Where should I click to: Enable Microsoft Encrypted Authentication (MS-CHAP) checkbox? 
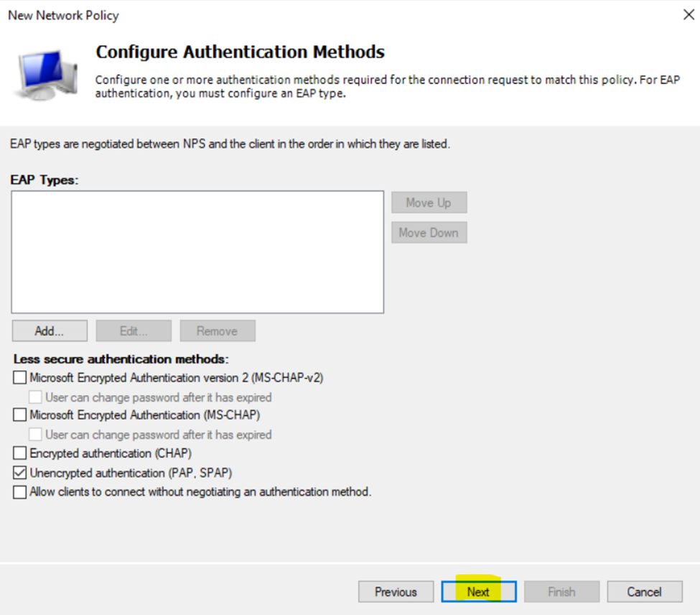[x=19, y=415]
